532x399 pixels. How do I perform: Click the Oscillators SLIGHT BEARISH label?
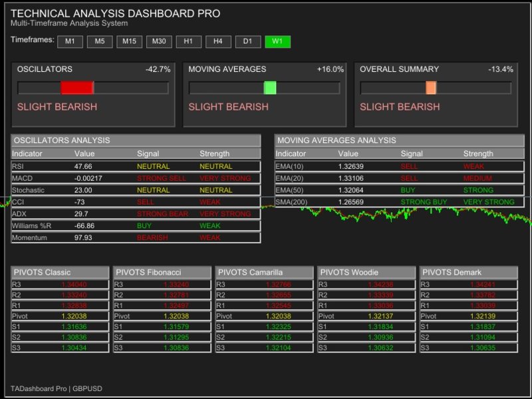coord(57,107)
